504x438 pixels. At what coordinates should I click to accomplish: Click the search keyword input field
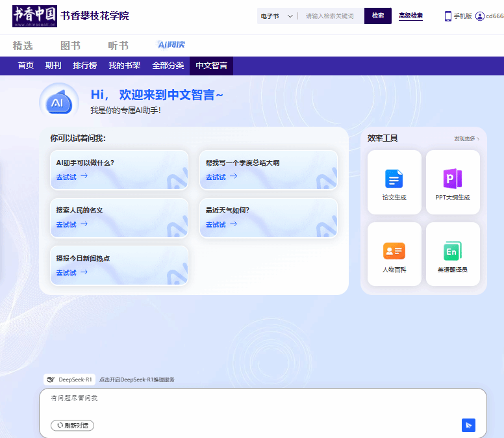(x=331, y=16)
